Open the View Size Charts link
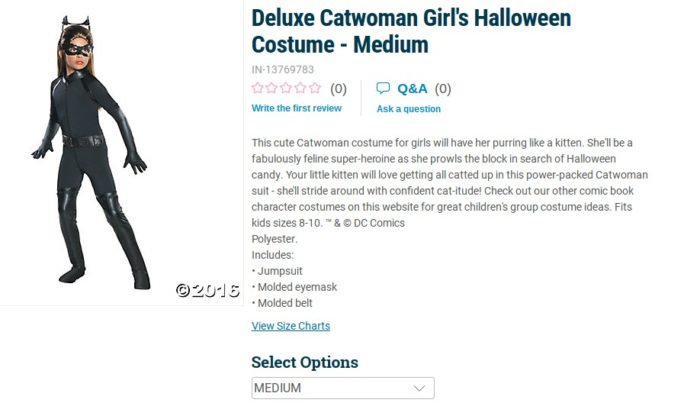The width and height of the screenshot is (700, 406). [290, 326]
